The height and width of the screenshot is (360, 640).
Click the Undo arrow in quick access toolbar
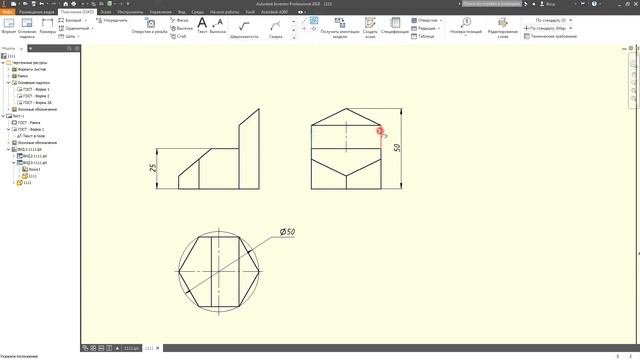tap(42, 4)
